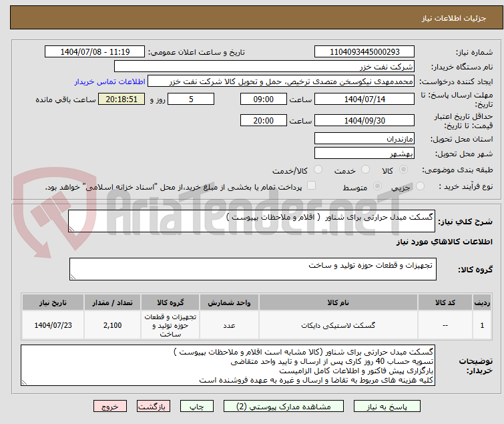Click the delivery province field مازندران
504x424 pixels.
pos(364,138)
